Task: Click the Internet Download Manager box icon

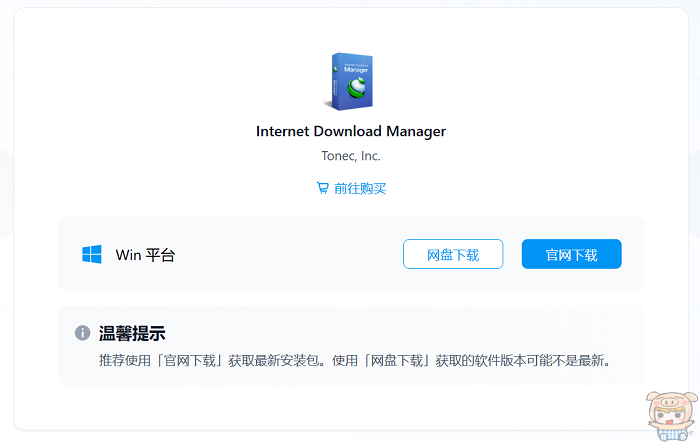Action: tap(350, 80)
